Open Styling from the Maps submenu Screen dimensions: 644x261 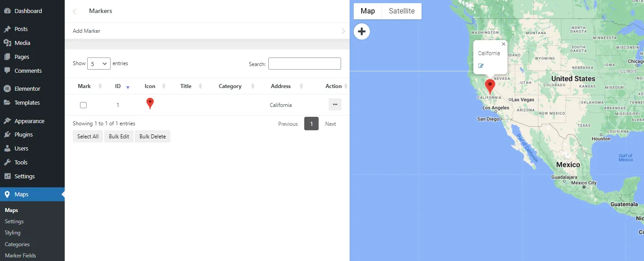13,232
